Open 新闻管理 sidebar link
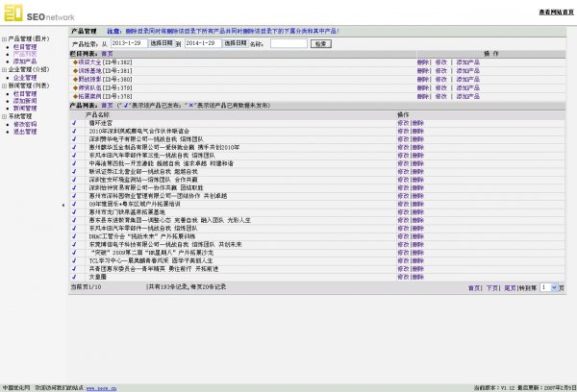Viewport: 577px width, 392px height. pyautogui.click(x=25, y=109)
